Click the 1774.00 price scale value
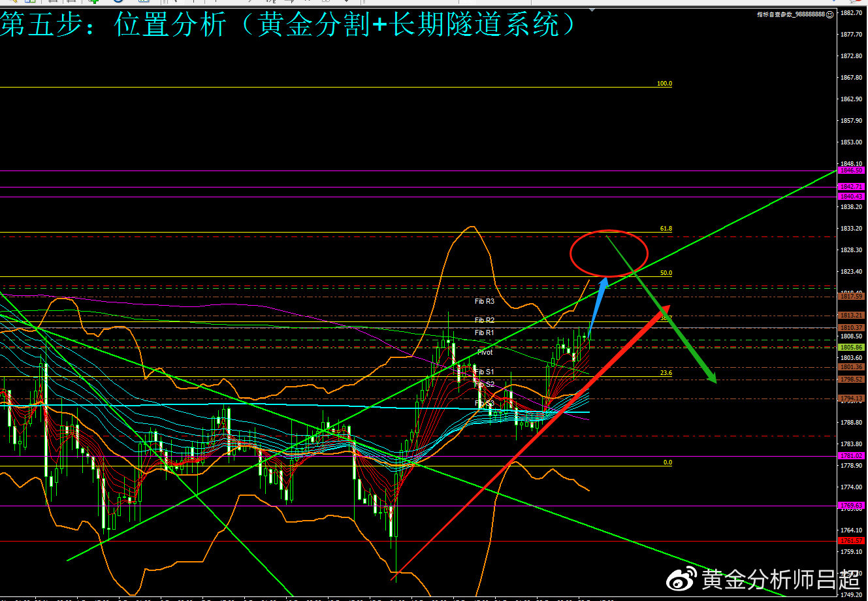The width and height of the screenshot is (868, 601). click(x=852, y=487)
